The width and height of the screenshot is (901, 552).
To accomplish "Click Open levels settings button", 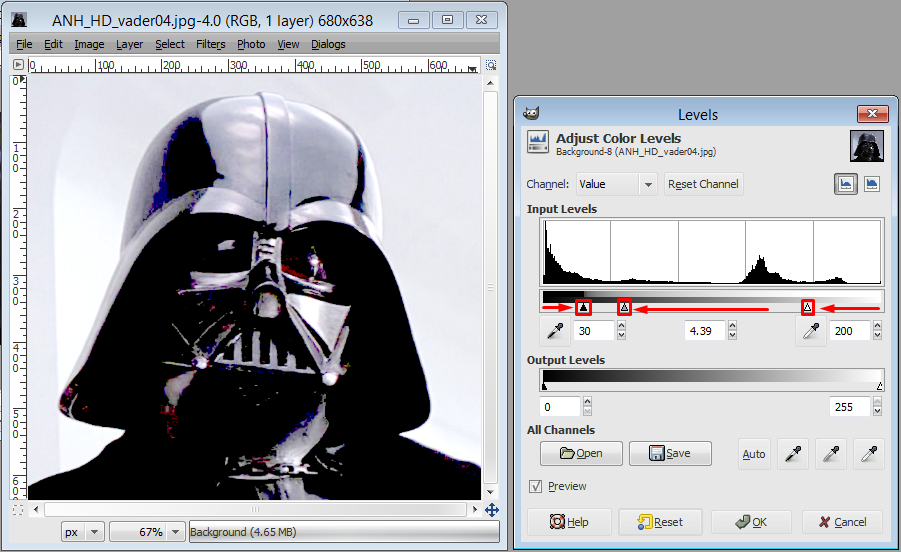I will click(x=581, y=454).
